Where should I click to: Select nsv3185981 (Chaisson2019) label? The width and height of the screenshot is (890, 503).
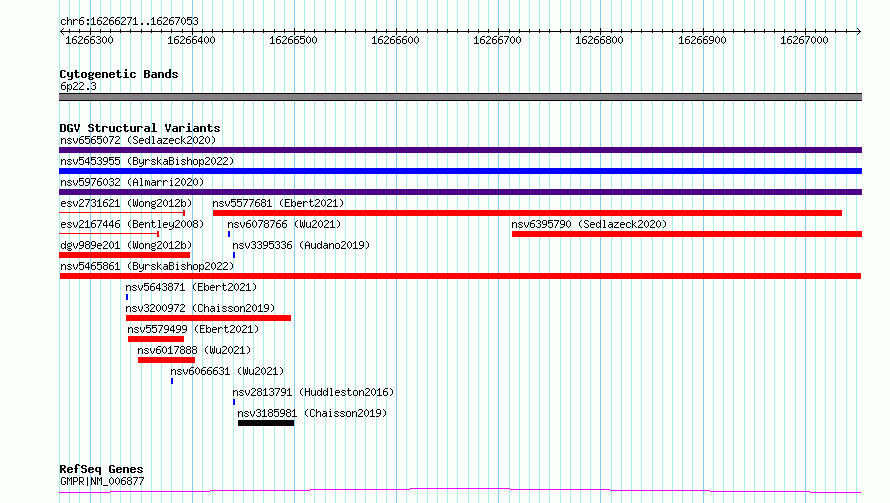point(312,413)
